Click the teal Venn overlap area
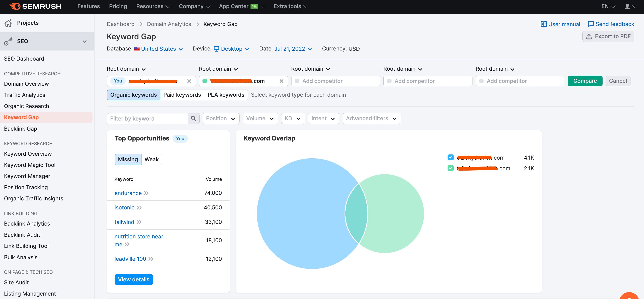The width and height of the screenshot is (644, 299). [356, 214]
